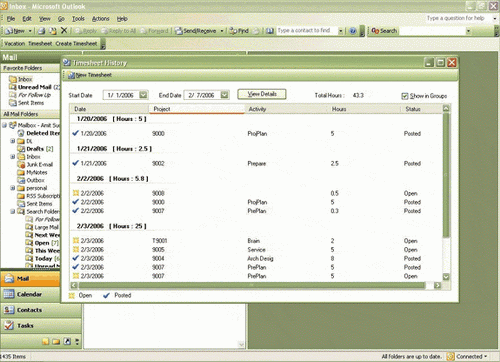500x362 pixels.
Task: Select the 1/21/2006 Prepare timesheet row
Action: [x=256, y=163]
